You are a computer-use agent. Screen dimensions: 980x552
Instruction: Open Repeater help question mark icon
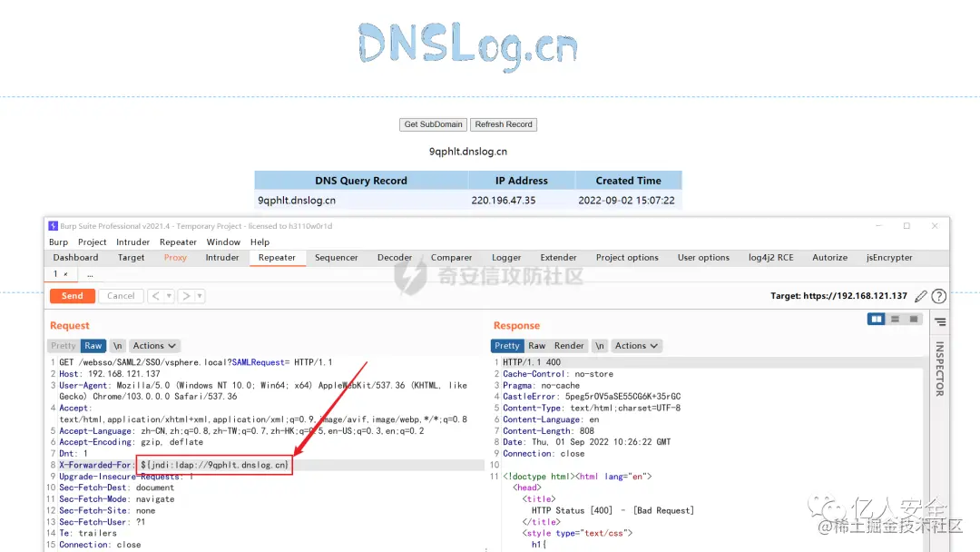click(x=939, y=296)
